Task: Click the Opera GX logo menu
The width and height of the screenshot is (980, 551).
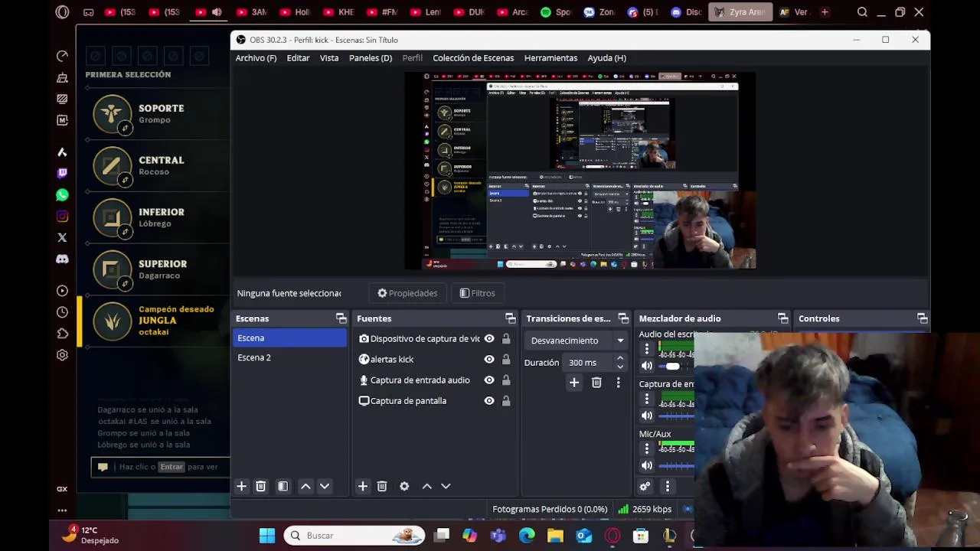Action: 62,11
